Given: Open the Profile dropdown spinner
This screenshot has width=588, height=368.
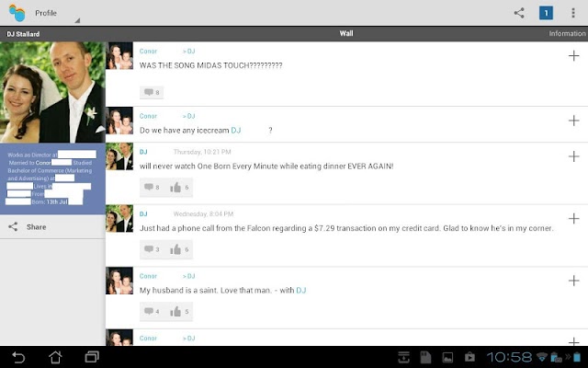Looking at the screenshot, I should 56,13.
